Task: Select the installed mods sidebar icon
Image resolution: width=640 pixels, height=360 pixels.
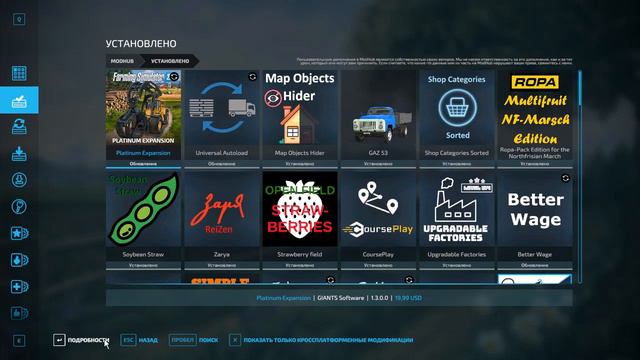Action: tap(19, 100)
